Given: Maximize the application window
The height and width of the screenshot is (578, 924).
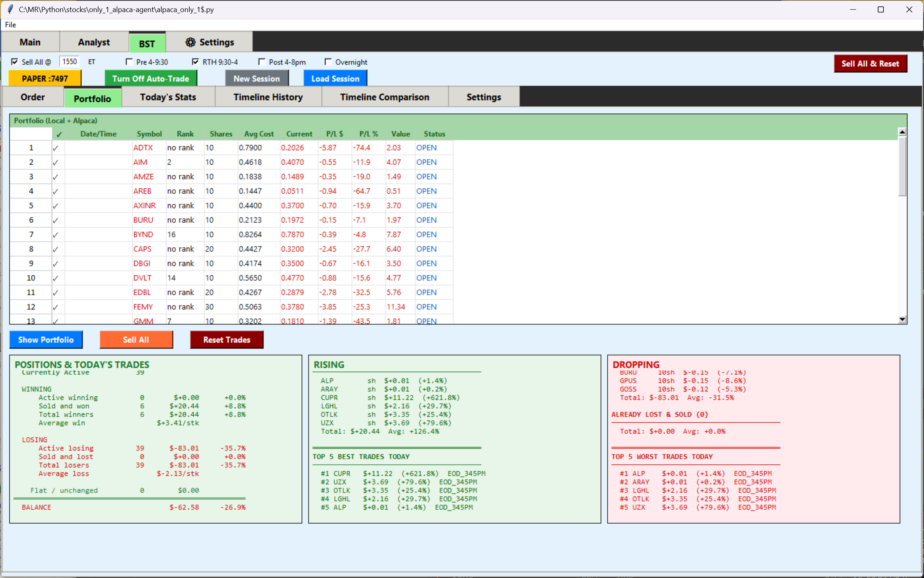Looking at the screenshot, I should (x=881, y=10).
